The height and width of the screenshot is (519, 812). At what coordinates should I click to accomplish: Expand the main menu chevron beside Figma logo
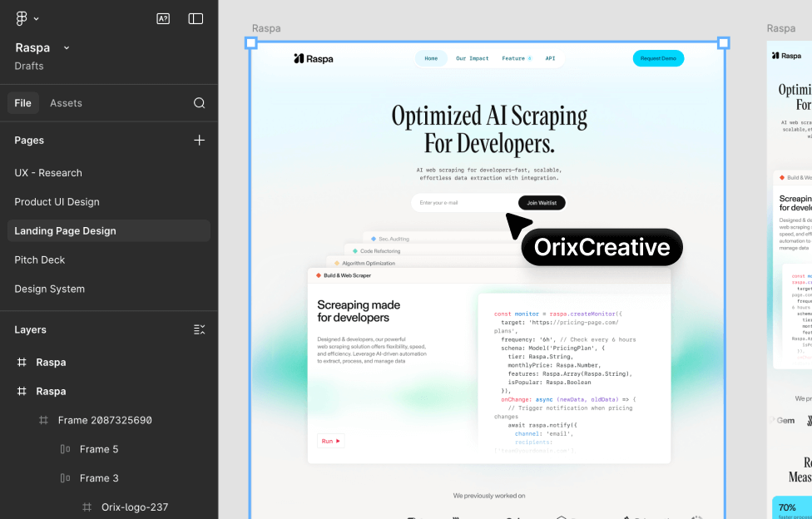pyautogui.click(x=37, y=19)
